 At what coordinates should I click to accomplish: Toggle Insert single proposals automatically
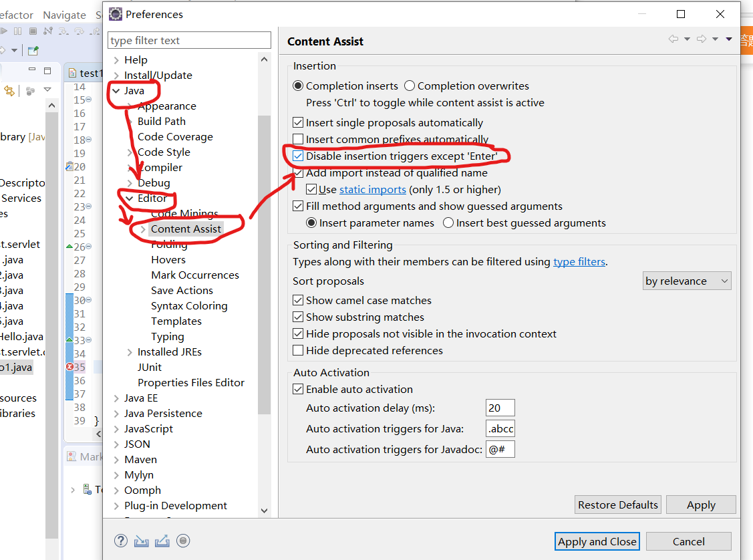click(x=298, y=122)
